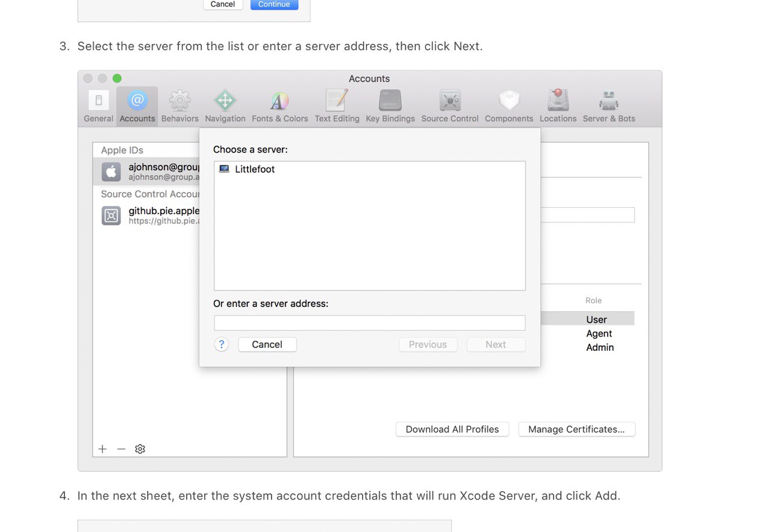Open the Navigation preferences pane
Viewport: 771px width, 532px height.
(x=225, y=107)
